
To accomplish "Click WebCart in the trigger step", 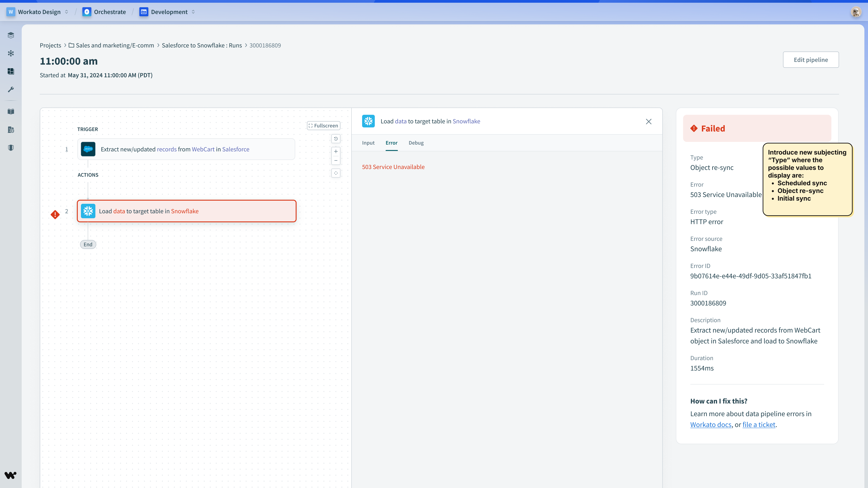I will click(x=203, y=149).
